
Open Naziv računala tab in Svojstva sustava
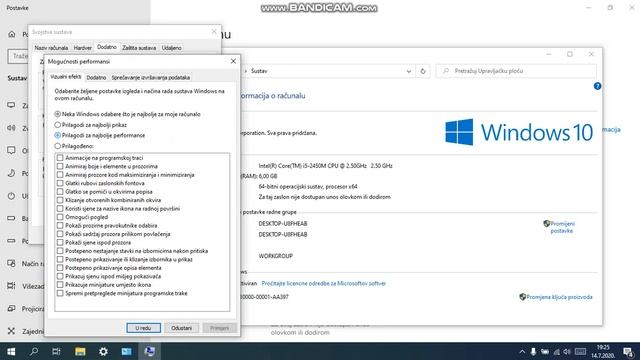[x=51, y=48]
